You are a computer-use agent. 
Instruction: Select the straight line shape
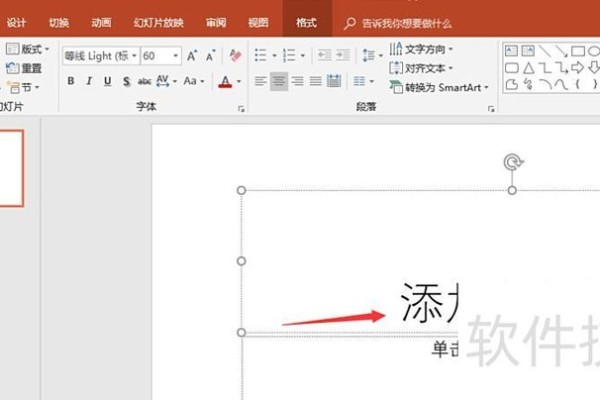tap(545, 51)
